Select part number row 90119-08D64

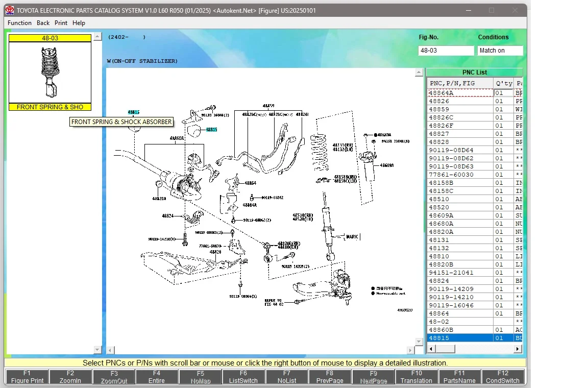(474, 150)
